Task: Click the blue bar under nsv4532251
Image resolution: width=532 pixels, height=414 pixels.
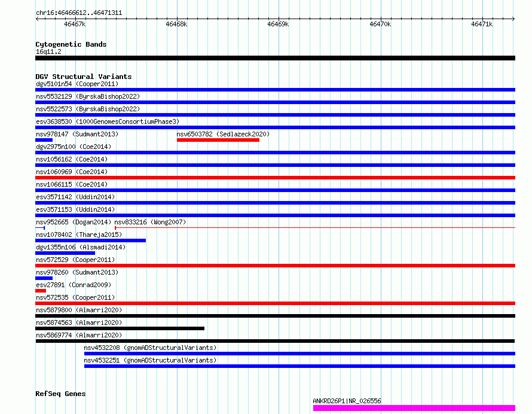Action: pos(299,366)
